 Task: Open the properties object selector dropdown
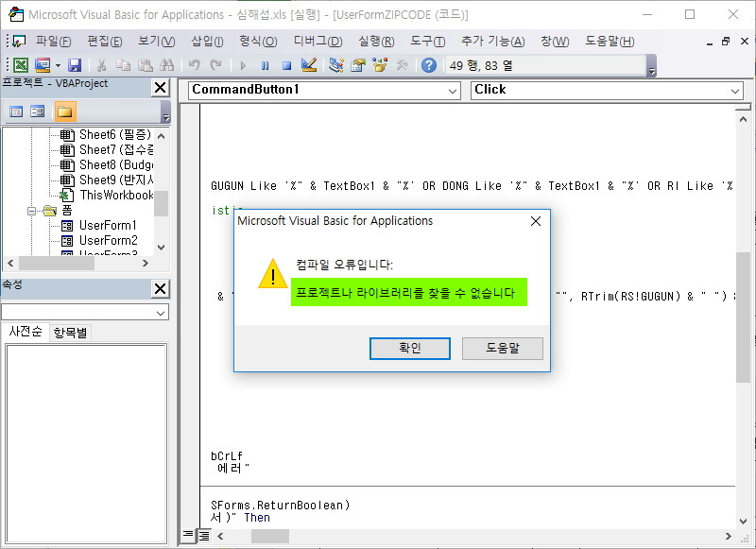pyautogui.click(x=161, y=313)
